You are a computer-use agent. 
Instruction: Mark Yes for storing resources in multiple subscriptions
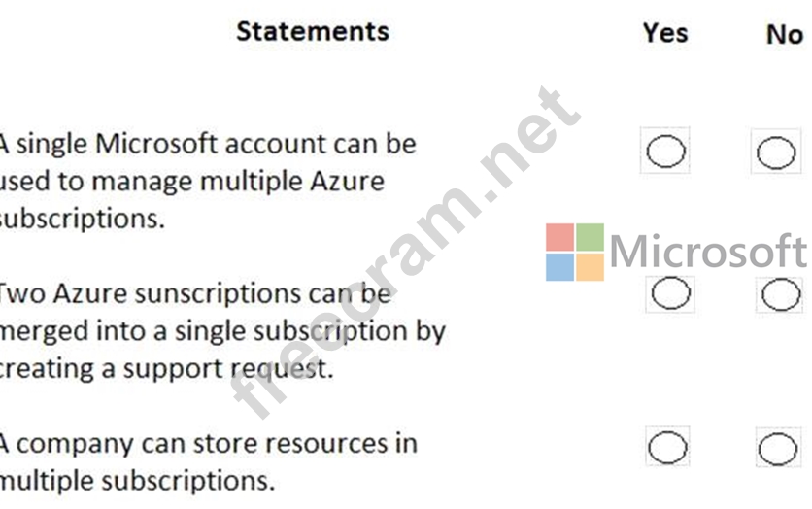coord(667,448)
